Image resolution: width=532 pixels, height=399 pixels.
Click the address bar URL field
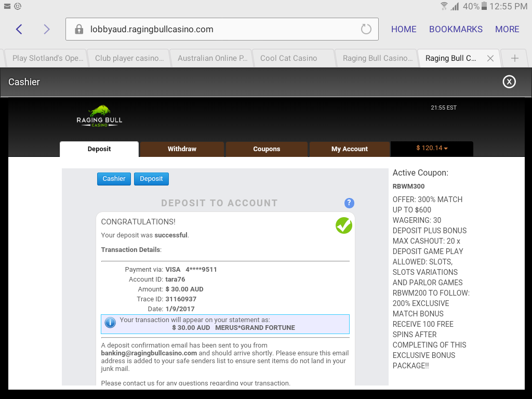point(222,29)
